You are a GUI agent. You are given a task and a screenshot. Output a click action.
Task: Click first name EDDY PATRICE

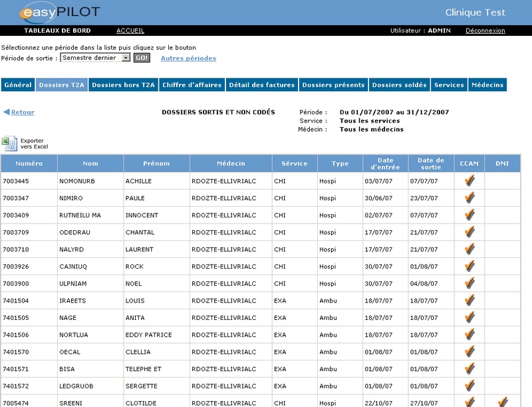pos(148,335)
